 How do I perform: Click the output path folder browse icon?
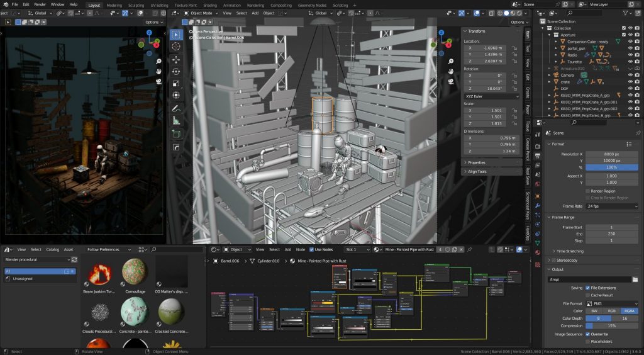click(x=635, y=279)
